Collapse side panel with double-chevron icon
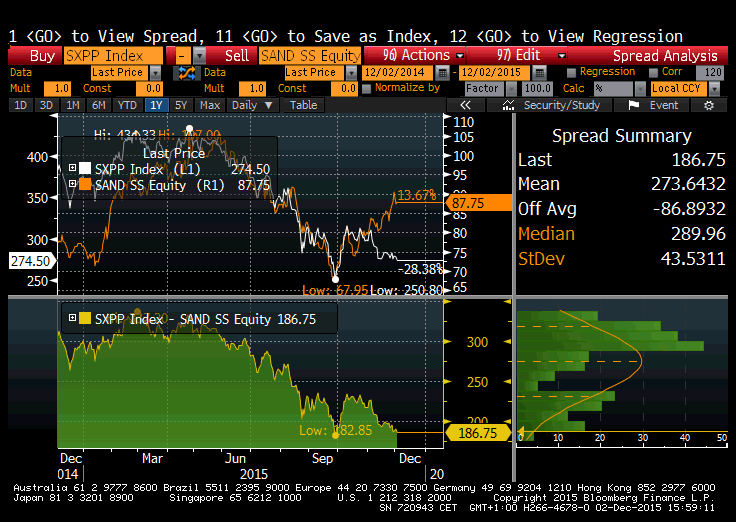Viewport: 736px width, 522px height. coord(465,105)
